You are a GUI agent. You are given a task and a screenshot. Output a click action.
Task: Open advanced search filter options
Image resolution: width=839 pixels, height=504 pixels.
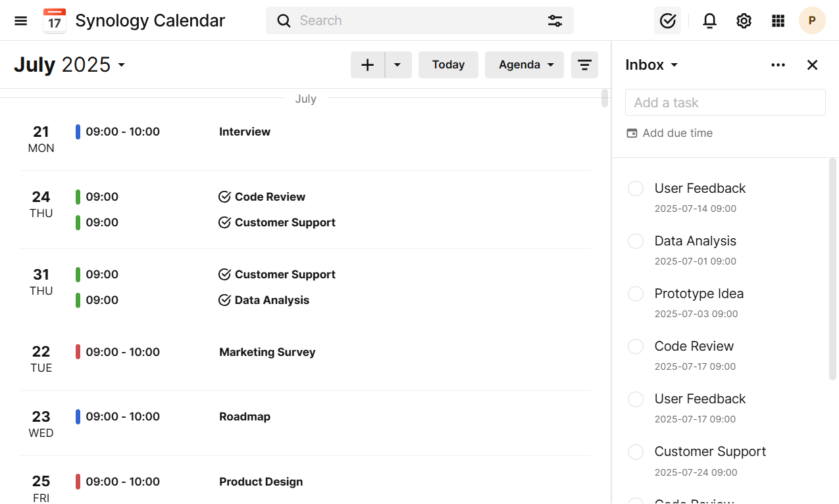click(555, 20)
